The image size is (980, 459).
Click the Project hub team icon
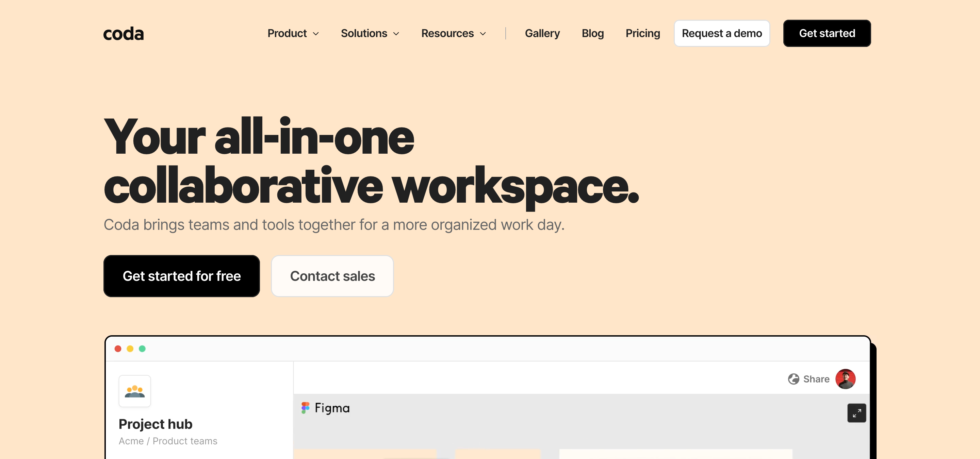(x=135, y=391)
